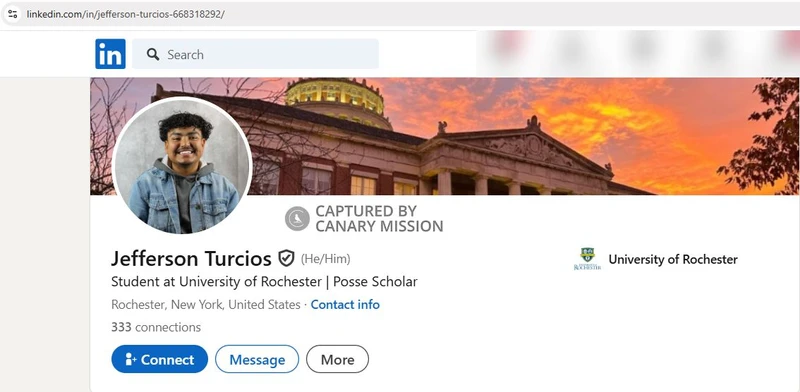The width and height of the screenshot is (800, 392).
Task: Click the (He/Him) pronouns label
Action: point(326,259)
